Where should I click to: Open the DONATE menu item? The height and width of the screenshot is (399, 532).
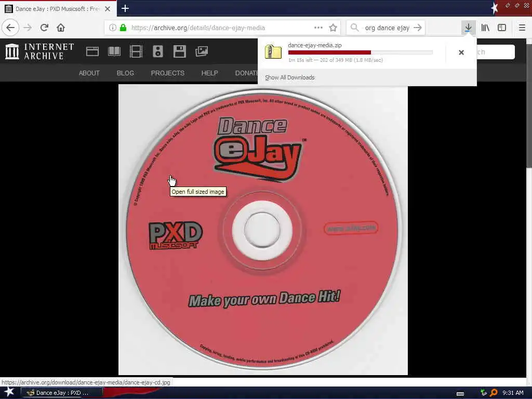click(246, 73)
